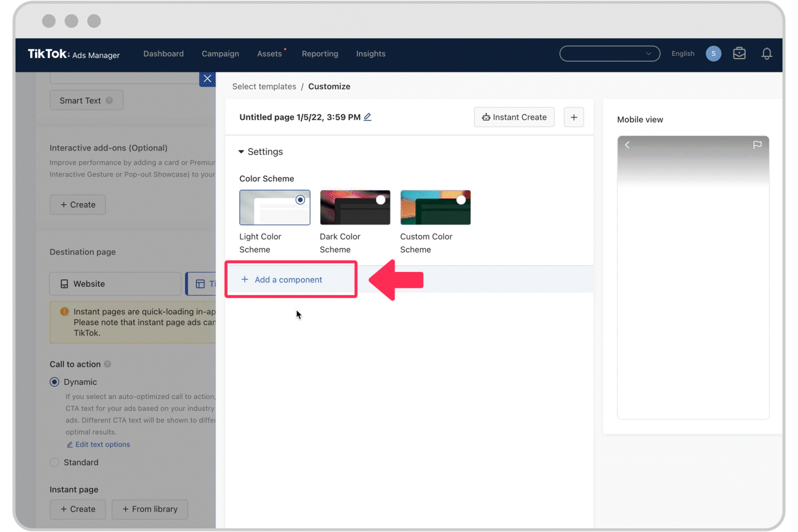The image size is (798, 532).
Task: Select the Dark Color Scheme radio
Action: click(x=380, y=200)
